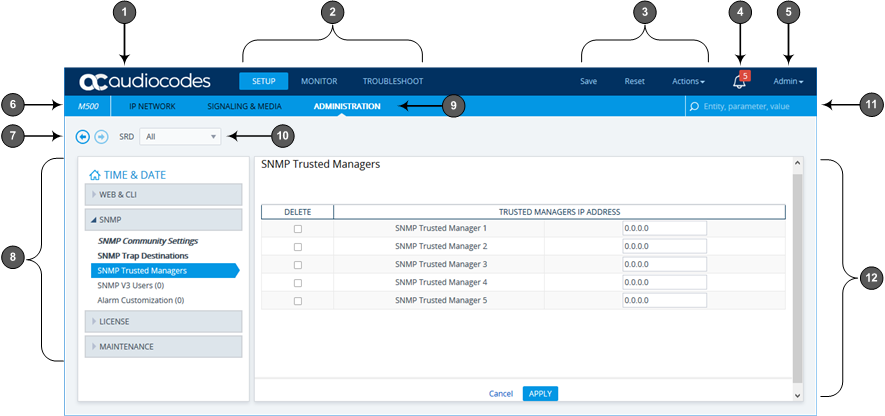Click the alarm bell notification icon
Viewport: 885px width, 416px height.
tap(739, 82)
